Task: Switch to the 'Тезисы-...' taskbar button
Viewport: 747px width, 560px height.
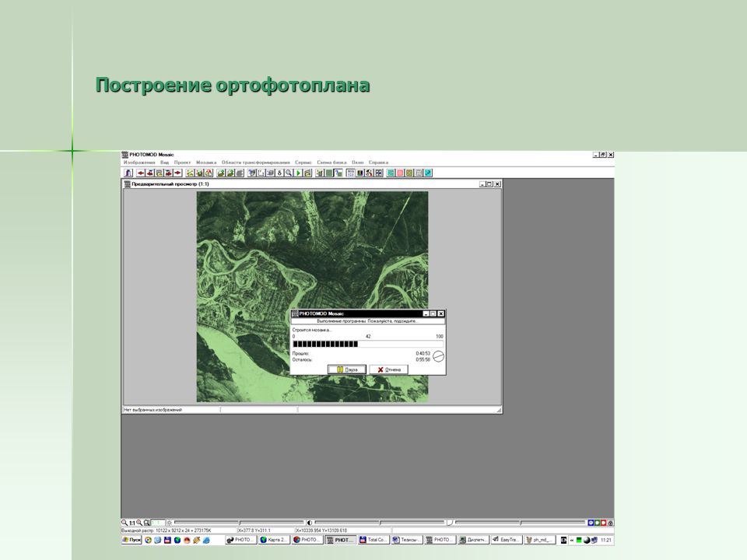Action: pyautogui.click(x=407, y=540)
